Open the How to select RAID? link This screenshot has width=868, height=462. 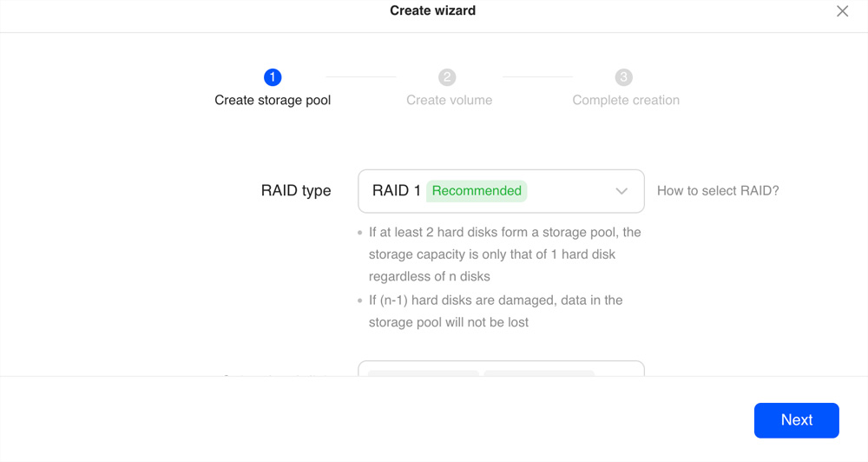(x=718, y=191)
